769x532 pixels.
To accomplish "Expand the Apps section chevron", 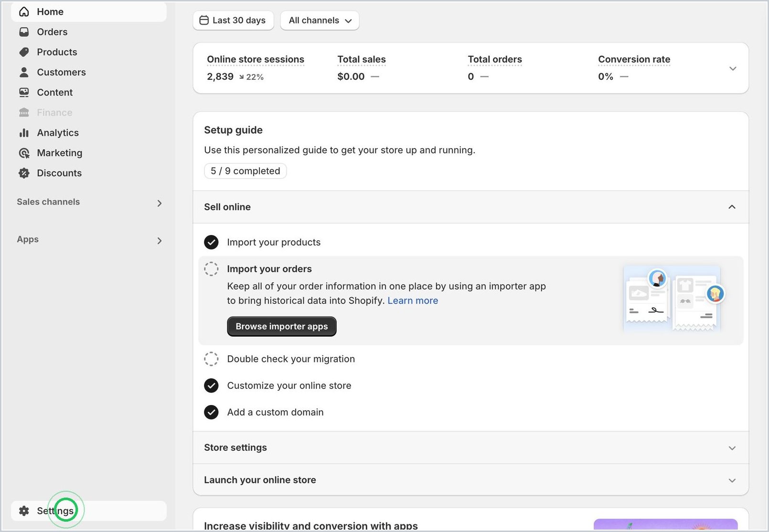I will tap(160, 241).
